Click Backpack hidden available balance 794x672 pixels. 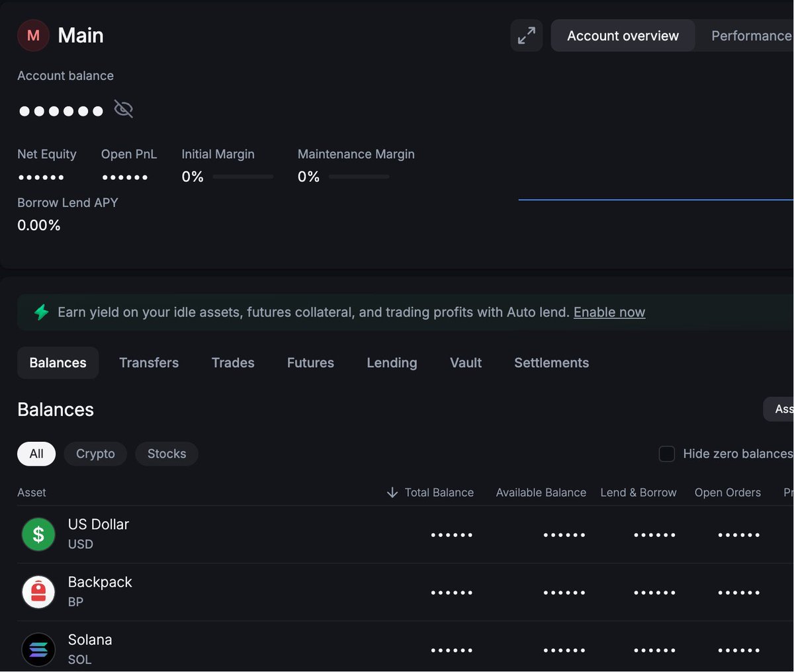pyautogui.click(x=564, y=592)
